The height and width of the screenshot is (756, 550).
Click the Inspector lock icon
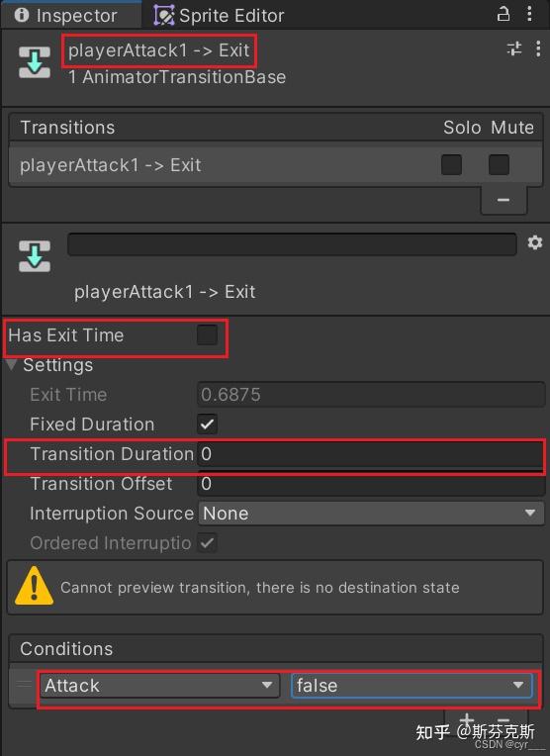point(503,14)
